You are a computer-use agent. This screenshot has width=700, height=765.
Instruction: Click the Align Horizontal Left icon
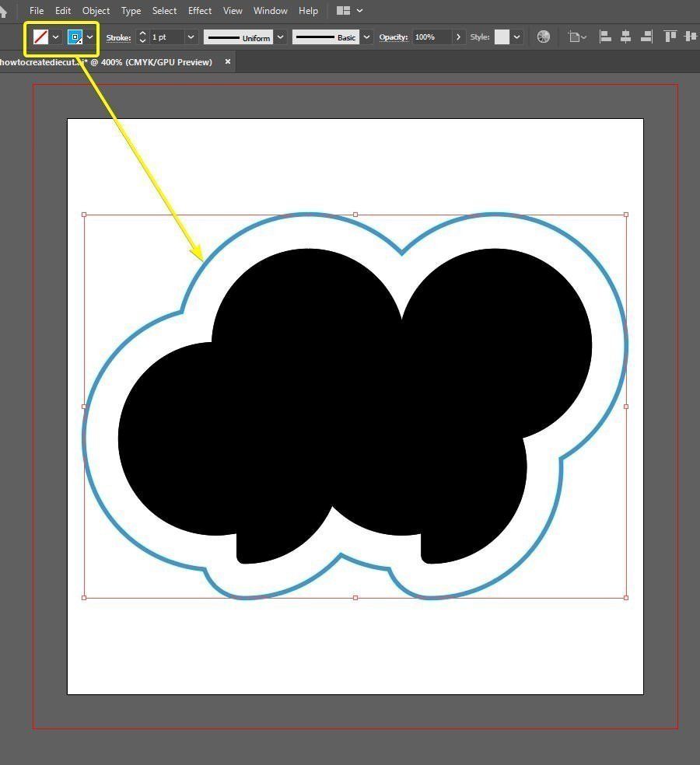click(x=604, y=37)
